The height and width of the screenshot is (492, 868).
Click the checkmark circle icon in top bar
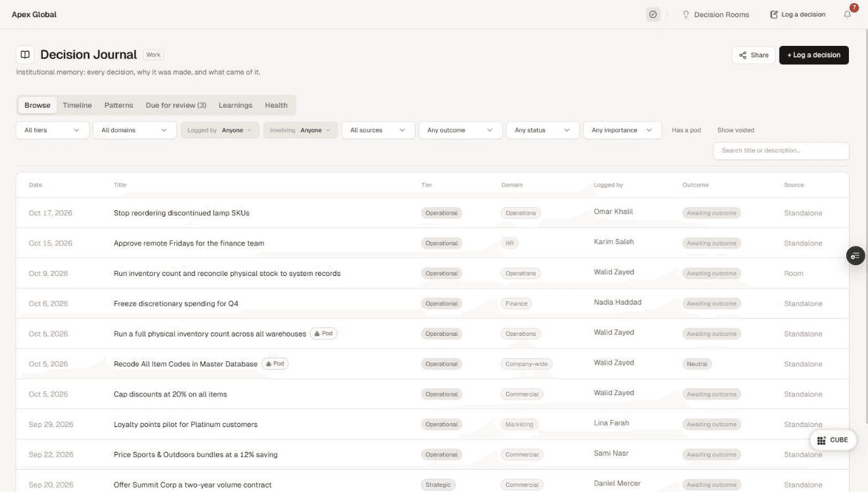(x=653, y=14)
